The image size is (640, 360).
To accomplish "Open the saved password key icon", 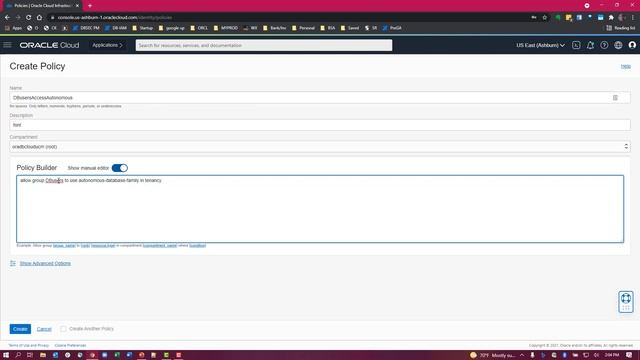I will [534, 18].
